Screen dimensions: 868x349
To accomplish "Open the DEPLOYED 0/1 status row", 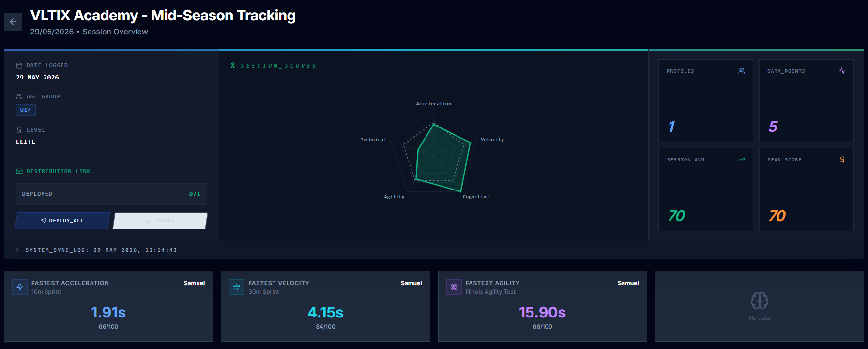I will click(111, 194).
